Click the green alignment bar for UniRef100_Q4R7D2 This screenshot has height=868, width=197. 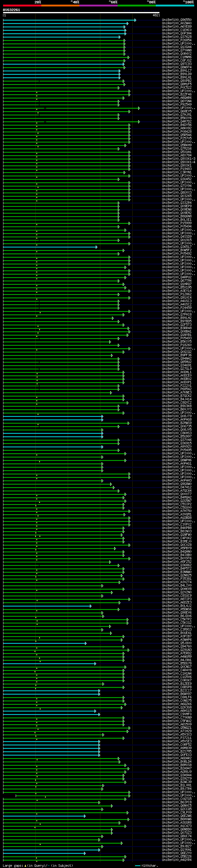71,121
